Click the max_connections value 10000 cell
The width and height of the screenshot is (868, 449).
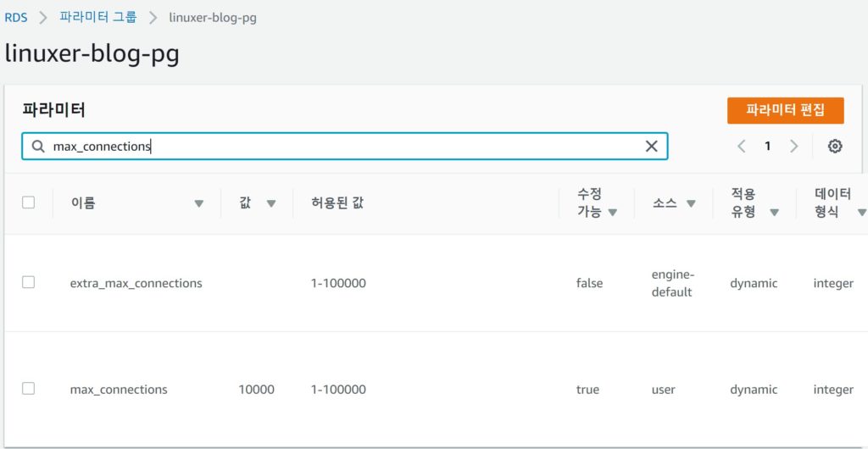[257, 390]
